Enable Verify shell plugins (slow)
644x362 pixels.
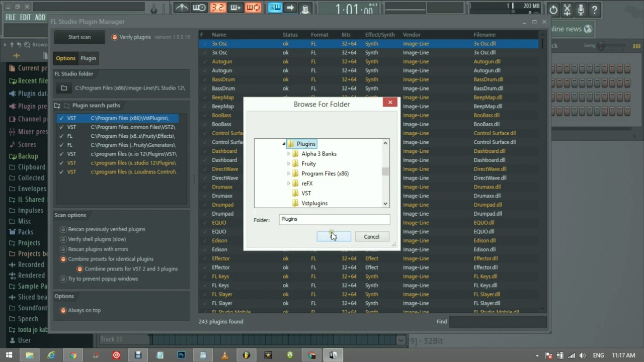pos(63,239)
